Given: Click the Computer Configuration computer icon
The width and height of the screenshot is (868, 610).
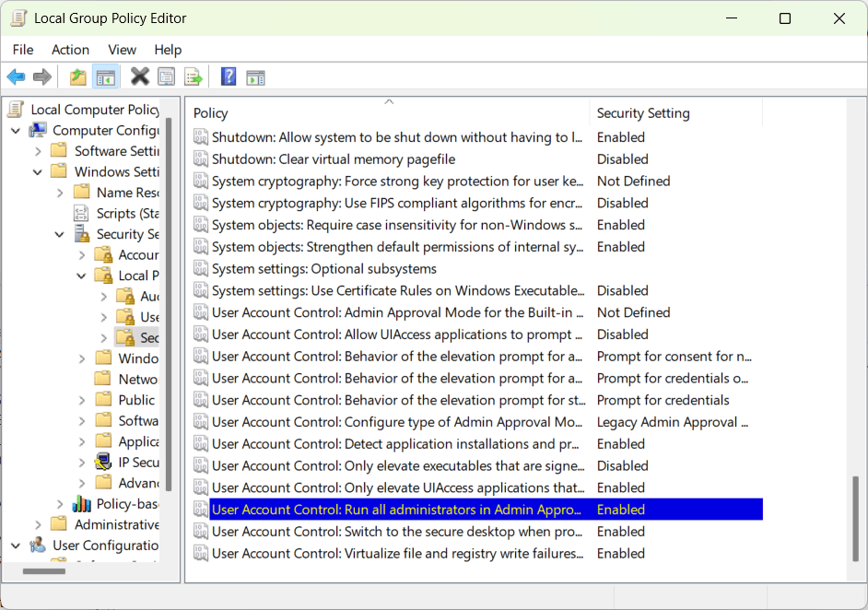Looking at the screenshot, I should pos(38,130).
